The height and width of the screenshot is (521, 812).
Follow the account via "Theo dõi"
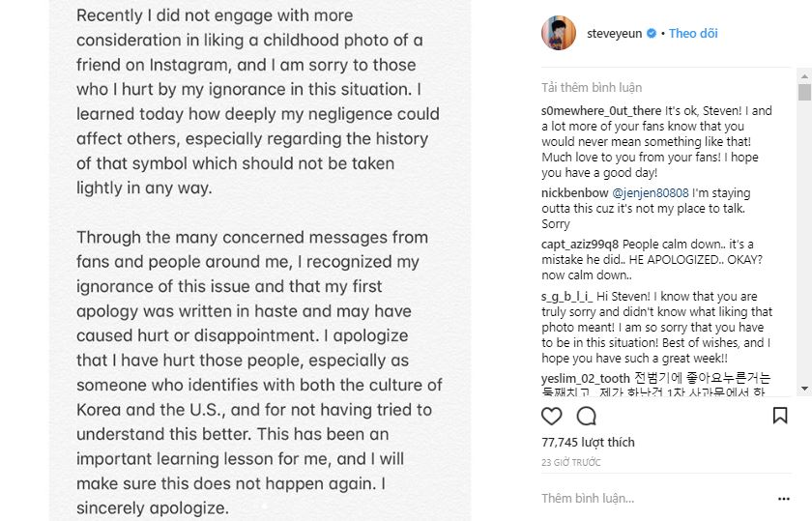tap(693, 34)
